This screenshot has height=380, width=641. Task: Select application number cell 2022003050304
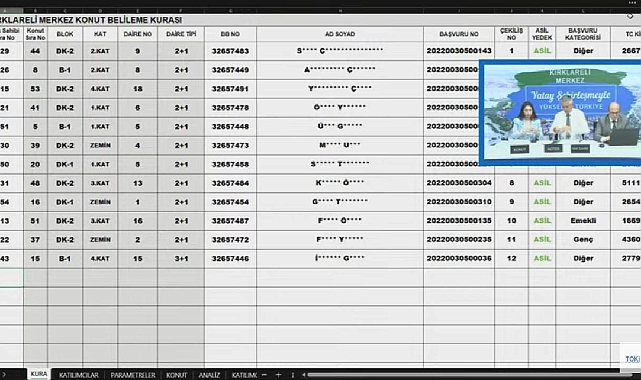click(459, 183)
